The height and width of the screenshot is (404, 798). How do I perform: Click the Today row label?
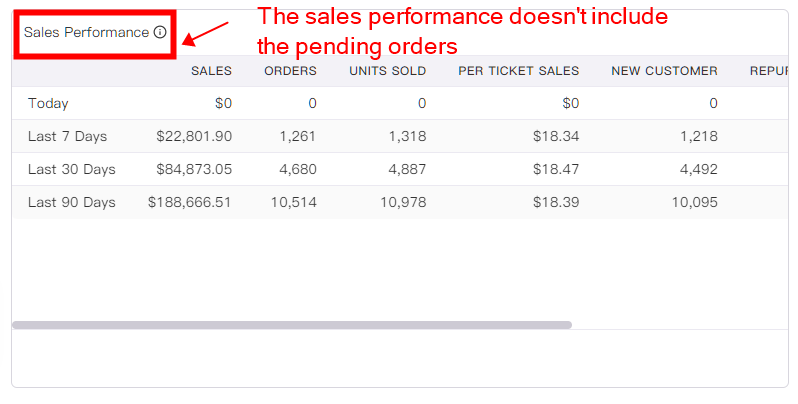48,103
